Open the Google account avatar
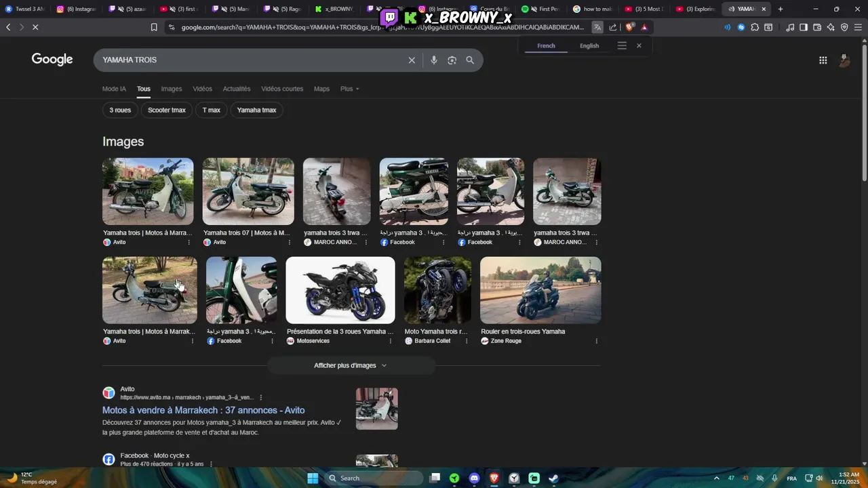Screen dimensions: 868x488 844,60
